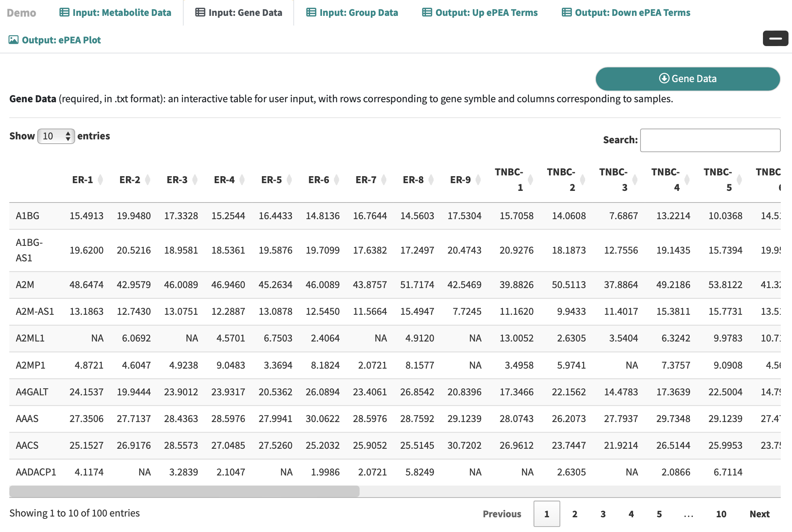Sort by the ER-5 column arrows
Screen dimensions: 792x532
pos(289,180)
